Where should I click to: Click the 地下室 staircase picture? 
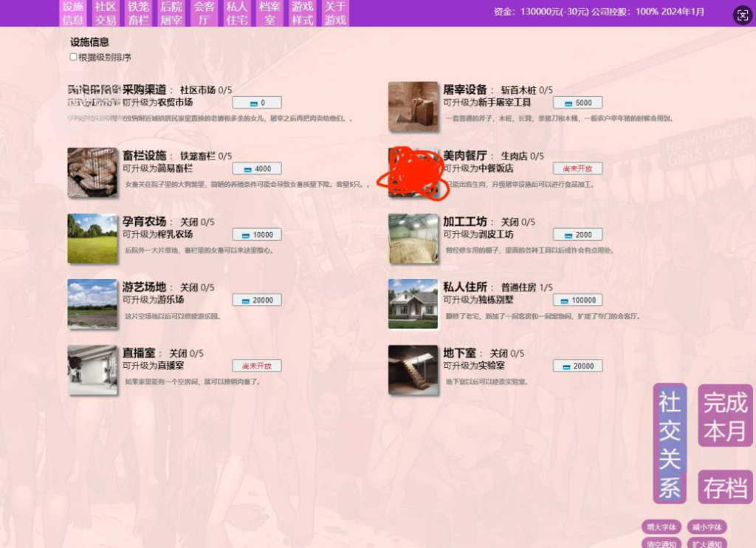pyautogui.click(x=413, y=370)
